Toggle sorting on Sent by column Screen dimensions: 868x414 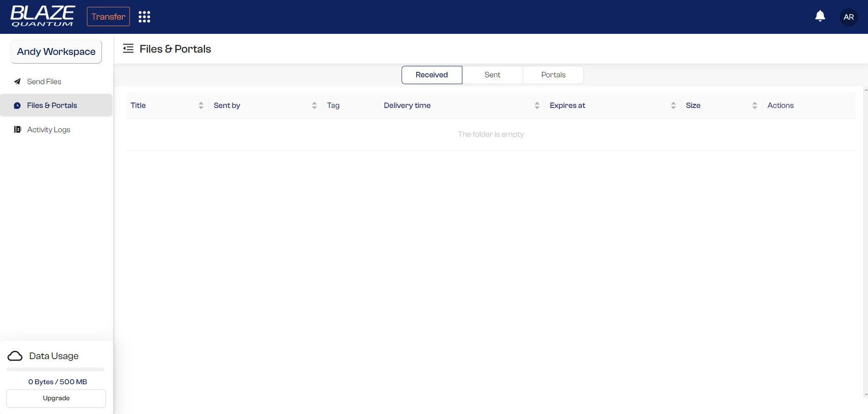click(314, 105)
